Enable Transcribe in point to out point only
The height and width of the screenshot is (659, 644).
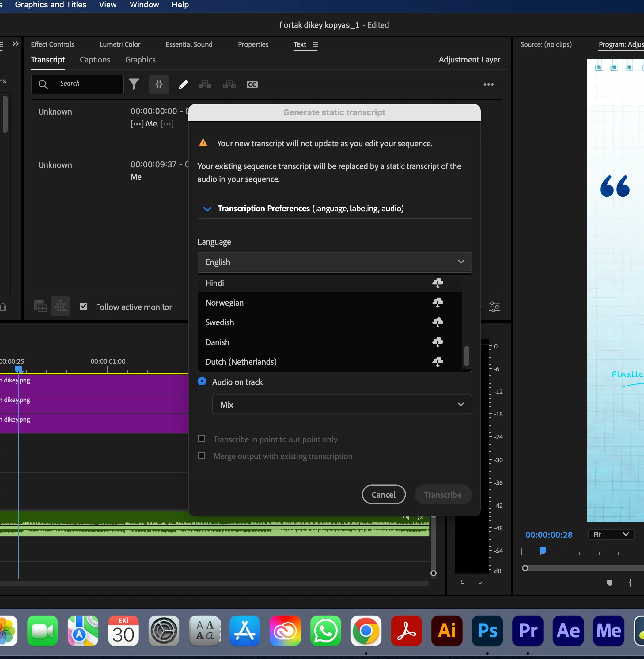pyautogui.click(x=202, y=439)
